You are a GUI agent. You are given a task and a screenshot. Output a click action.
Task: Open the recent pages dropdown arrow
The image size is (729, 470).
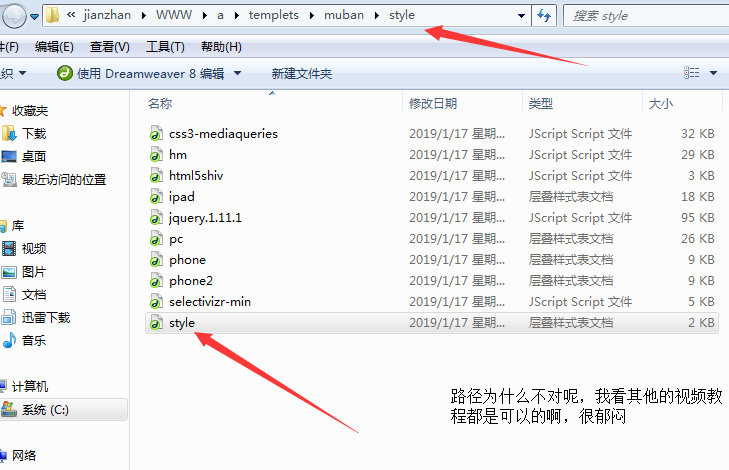click(34, 17)
